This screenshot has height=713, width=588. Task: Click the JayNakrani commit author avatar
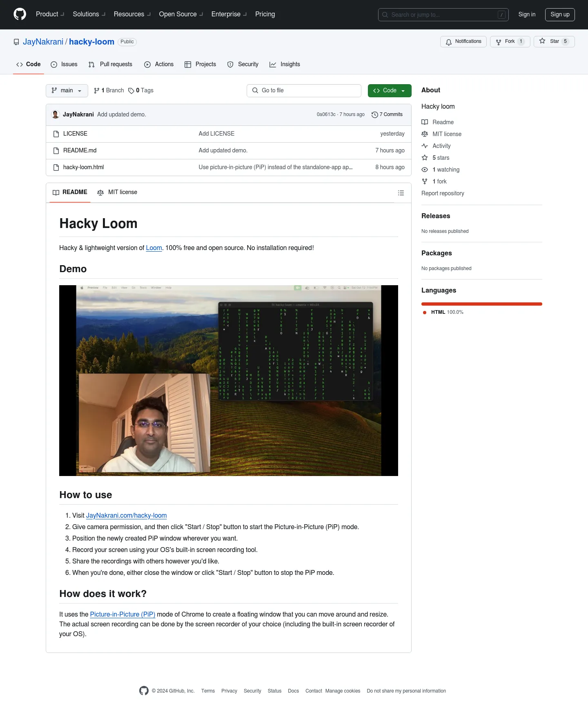pos(56,114)
